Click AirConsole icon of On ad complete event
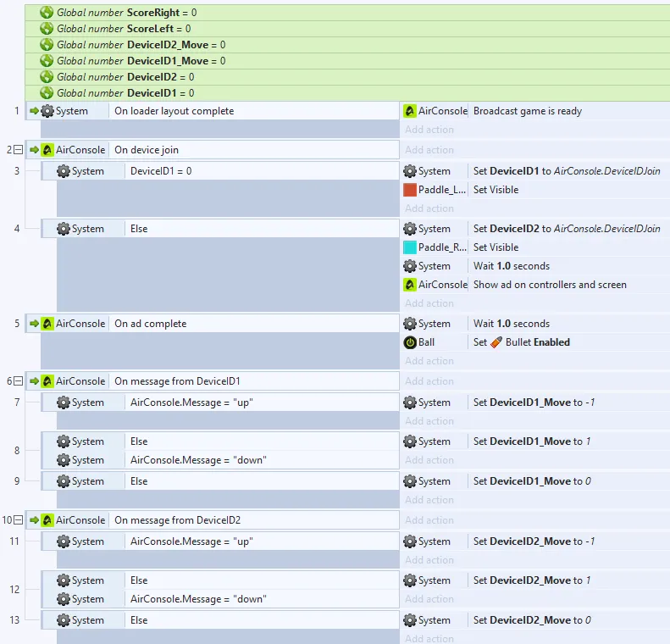The height and width of the screenshot is (644, 670). [47, 324]
